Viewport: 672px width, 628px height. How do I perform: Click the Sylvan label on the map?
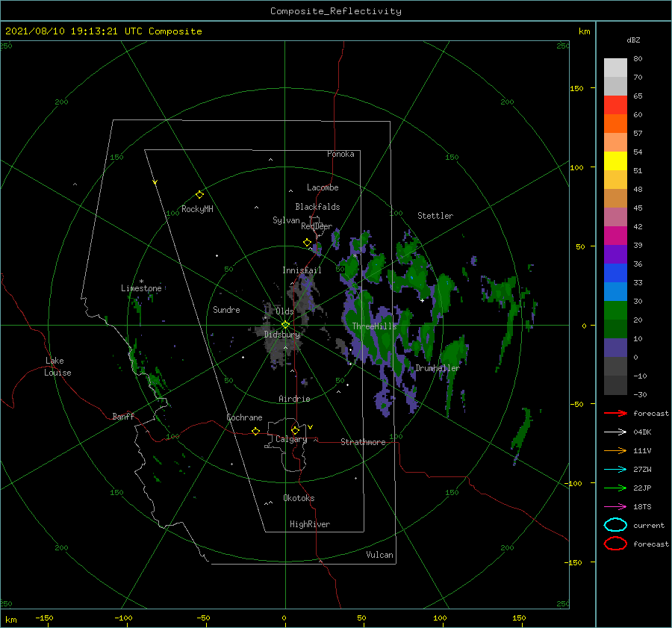(x=286, y=220)
